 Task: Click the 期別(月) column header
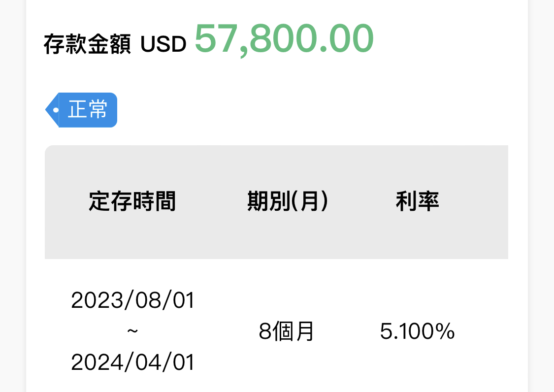[288, 202]
